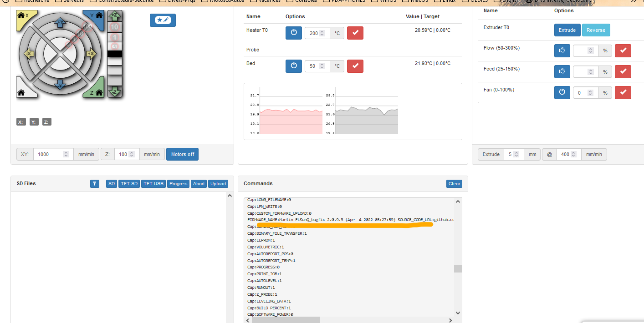Viewport: 644px width, 323px height.
Task: Click the Cap:AUTOLEVEL:1 line
Action: coord(265,281)
